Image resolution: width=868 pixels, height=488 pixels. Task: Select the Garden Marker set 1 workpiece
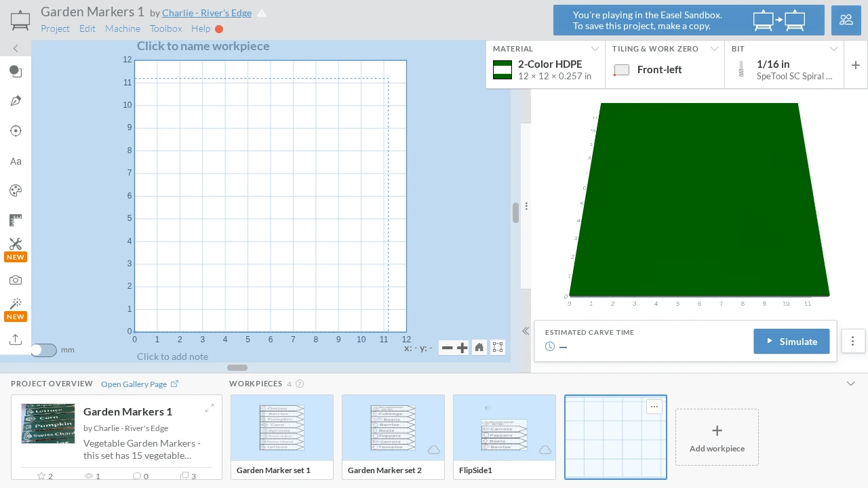tap(282, 437)
